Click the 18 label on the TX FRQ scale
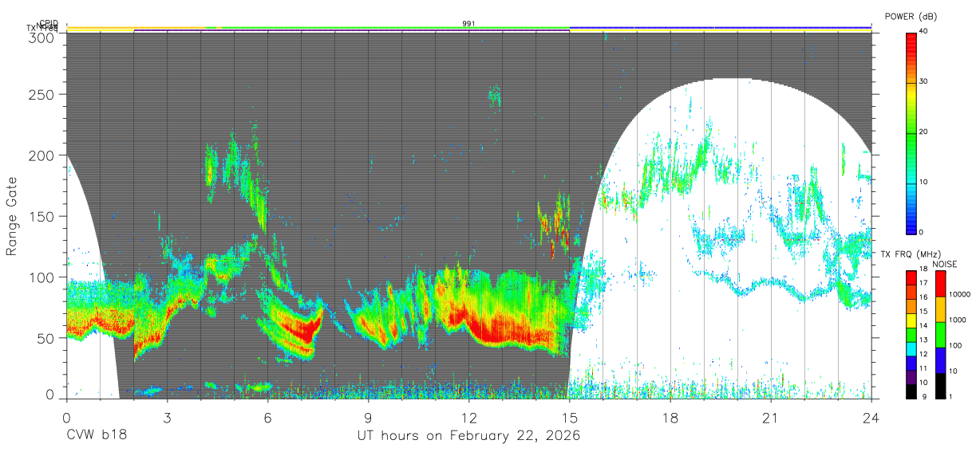980x452 pixels. pyautogui.click(x=923, y=269)
